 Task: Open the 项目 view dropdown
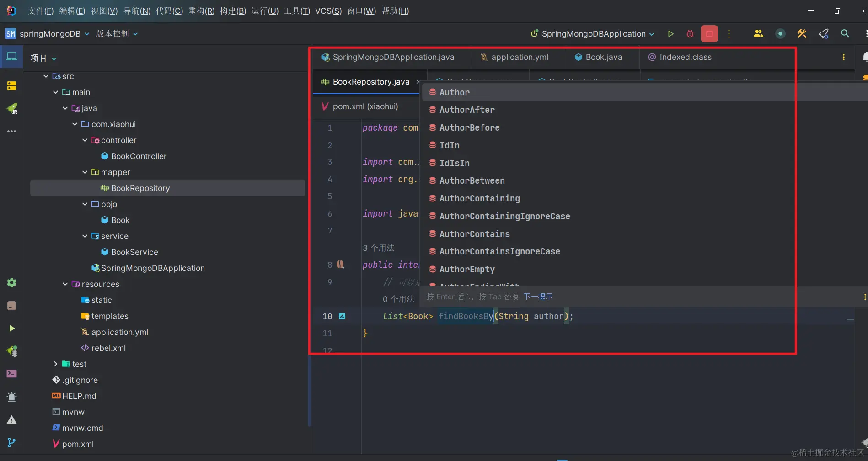43,58
